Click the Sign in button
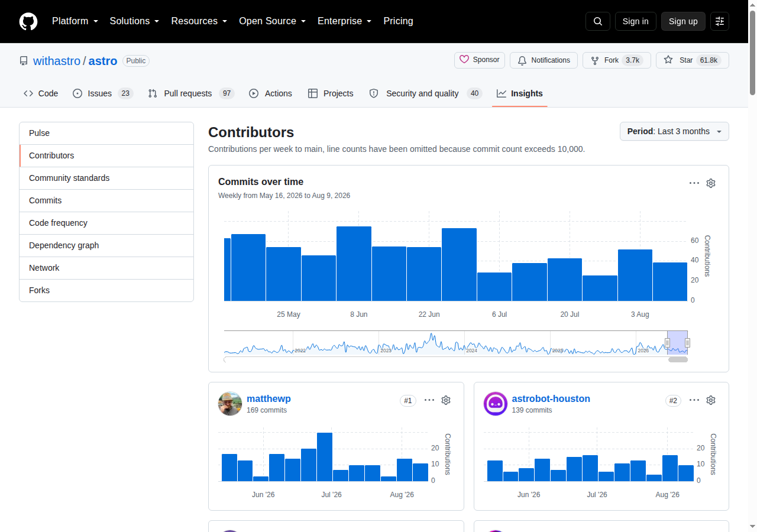Screen dimensions: 757x532 point(636,21)
